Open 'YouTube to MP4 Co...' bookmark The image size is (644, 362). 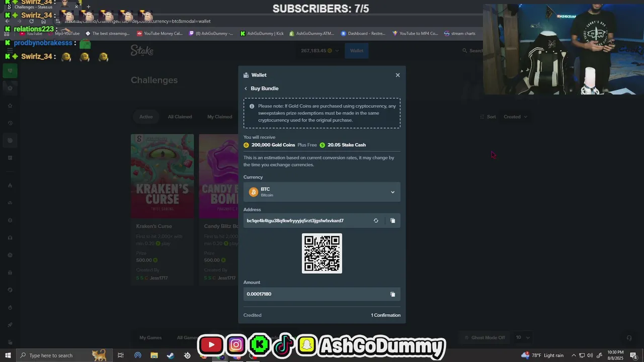point(416,34)
